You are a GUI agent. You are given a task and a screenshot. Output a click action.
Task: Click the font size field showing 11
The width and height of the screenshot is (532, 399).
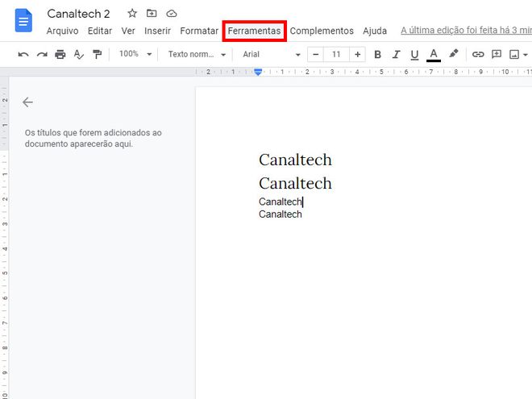336,54
